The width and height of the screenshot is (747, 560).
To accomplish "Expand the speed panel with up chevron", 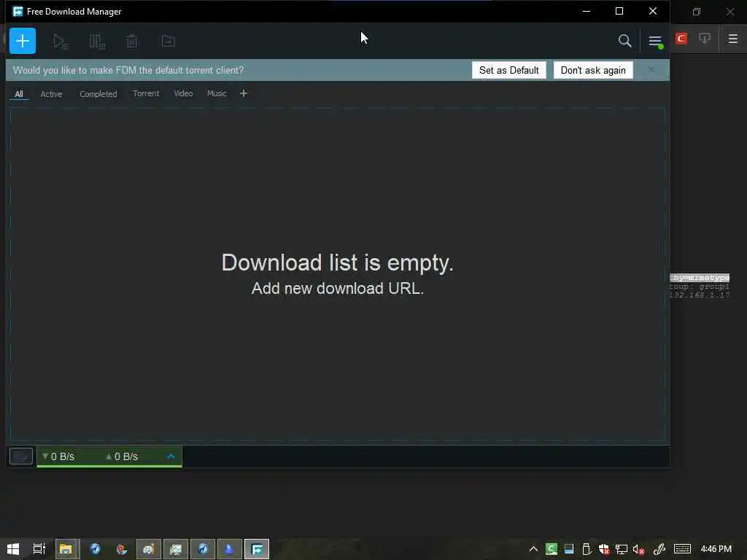I will [x=171, y=456].
